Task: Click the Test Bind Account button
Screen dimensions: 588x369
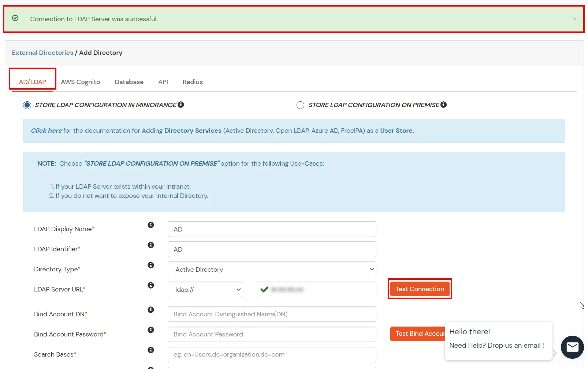Action: click(417, 334)
